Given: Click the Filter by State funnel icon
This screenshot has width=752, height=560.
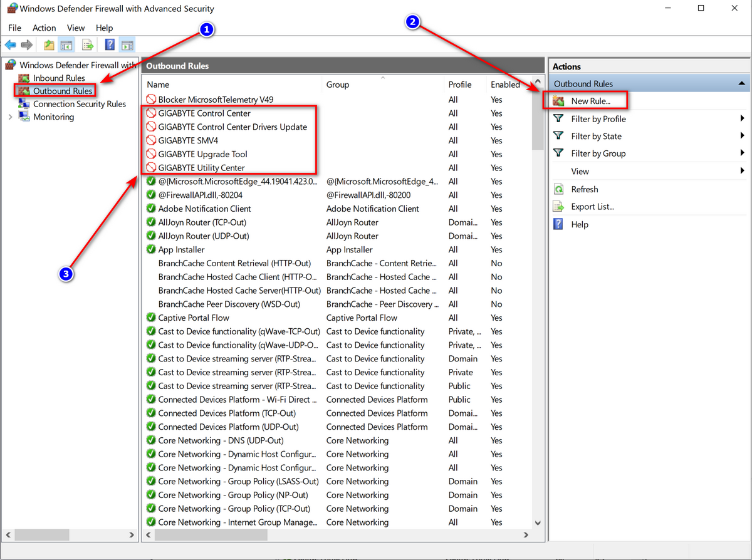Looking at the screenshot, I should click(x=559, y=136).
